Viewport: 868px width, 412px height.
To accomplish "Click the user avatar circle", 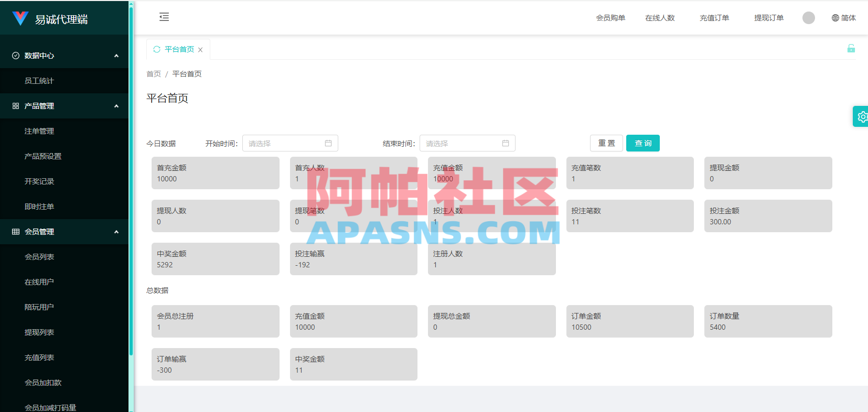I will 809,18.
